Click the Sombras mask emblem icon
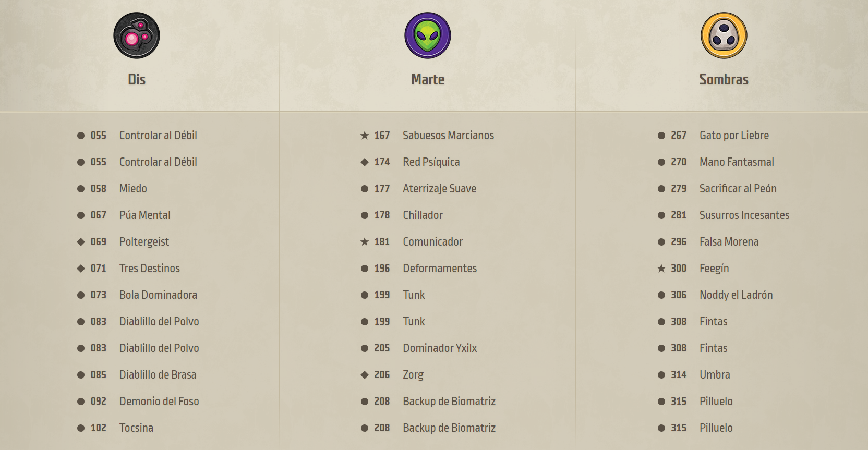This screenshot has width=868, height=450. (x=724, y=35)
